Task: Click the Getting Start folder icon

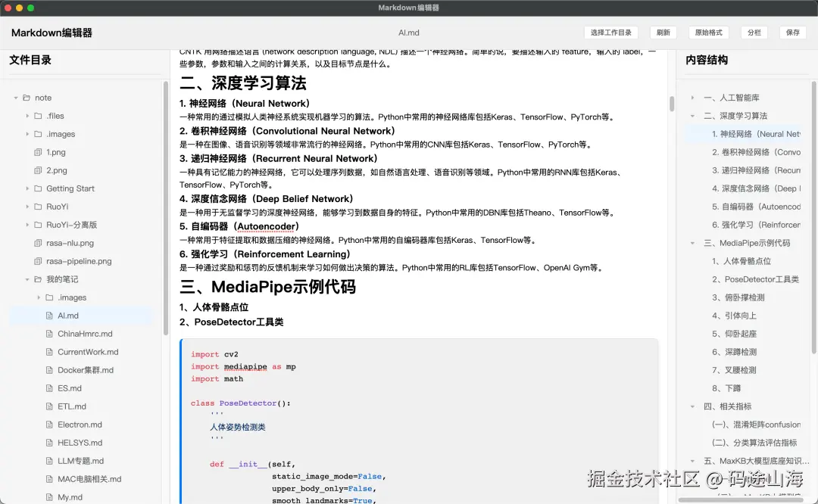Action: pyautogui.click(x=38, y=188)
